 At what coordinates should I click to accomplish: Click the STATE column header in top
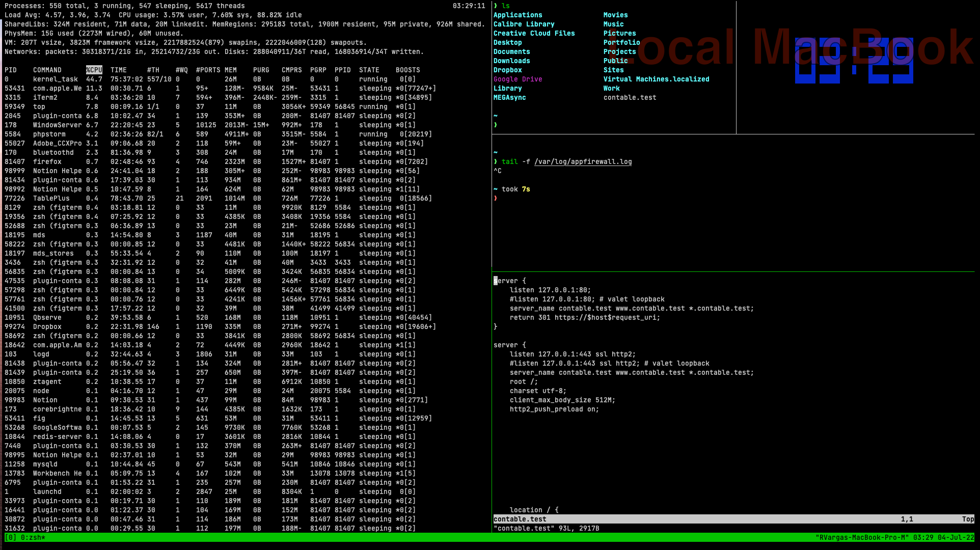click(369, 70)
